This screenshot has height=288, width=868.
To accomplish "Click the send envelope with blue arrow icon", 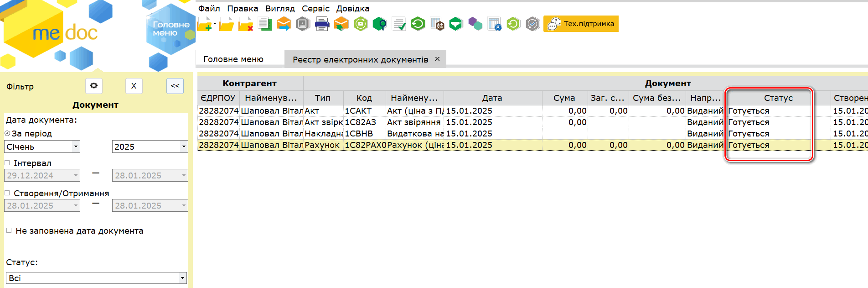I will coord(284,24).
